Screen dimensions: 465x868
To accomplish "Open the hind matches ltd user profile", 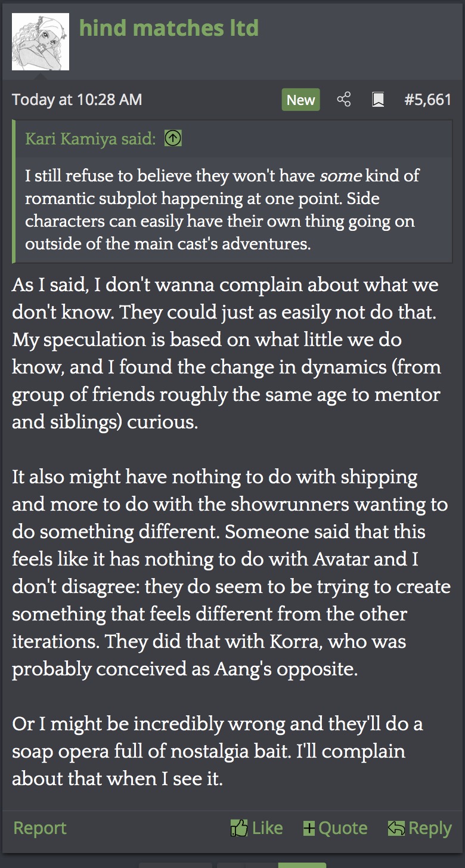I will (169, 28).
